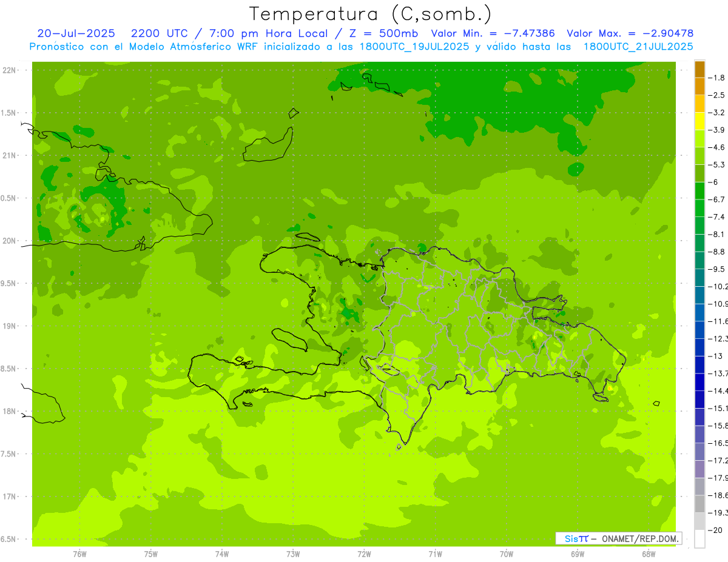Image resolution: width=728 pixels, height=562 pixels.
Task: Click colorbar label '-13'
Action: coord(715,356)
